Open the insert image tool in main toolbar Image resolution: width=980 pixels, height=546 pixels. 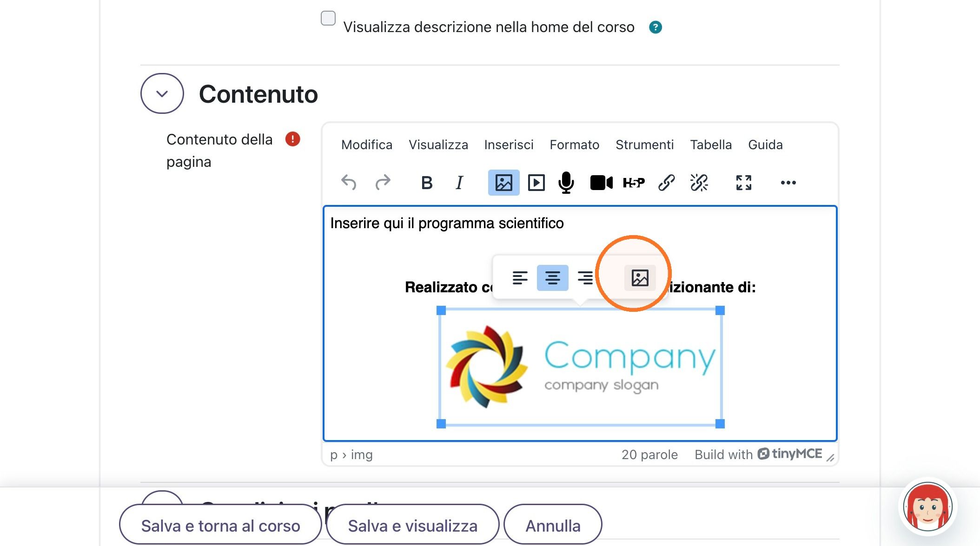click(503, 183)
